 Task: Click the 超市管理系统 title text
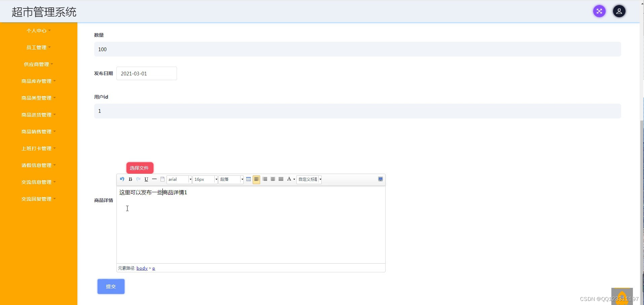(x=44, y=12)
